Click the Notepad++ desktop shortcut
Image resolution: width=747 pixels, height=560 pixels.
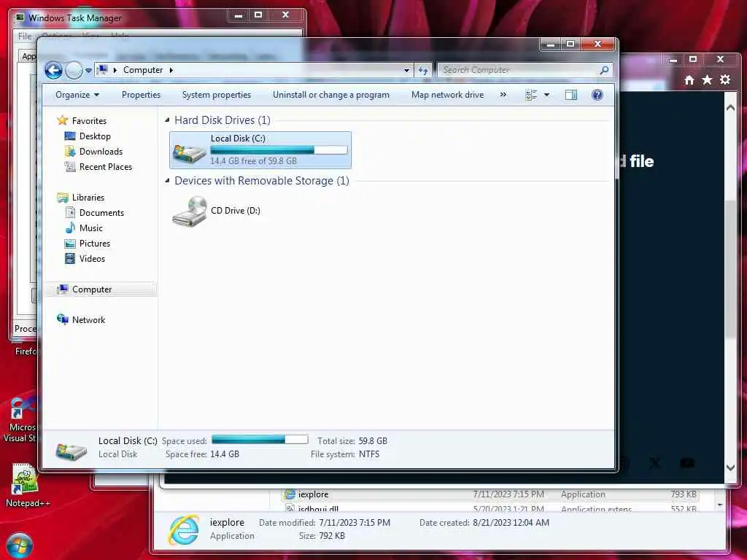tap(26, 485)
